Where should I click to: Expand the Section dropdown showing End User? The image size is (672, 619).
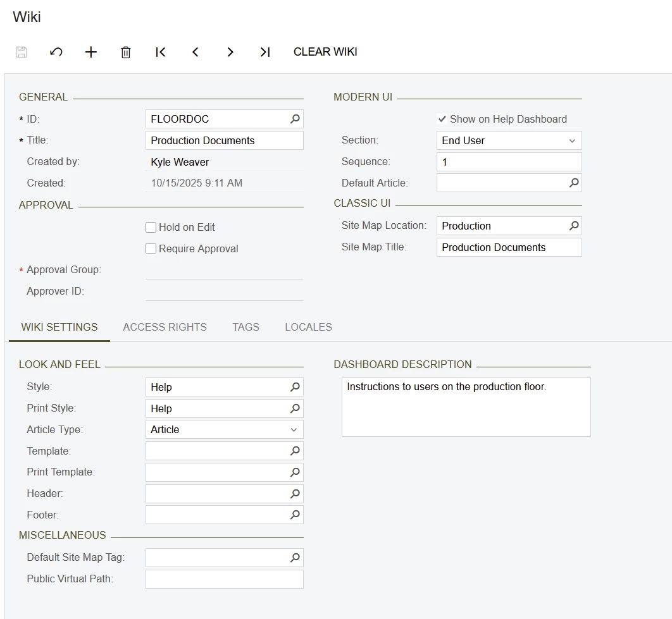pos(509,140)
